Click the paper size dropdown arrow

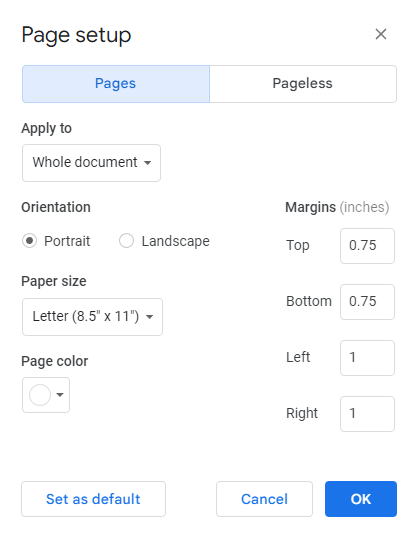point(150,317)
